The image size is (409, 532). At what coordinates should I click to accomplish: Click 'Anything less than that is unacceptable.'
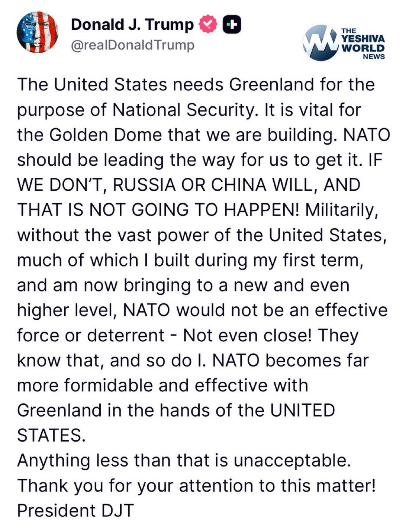click(x=184, y=461)
